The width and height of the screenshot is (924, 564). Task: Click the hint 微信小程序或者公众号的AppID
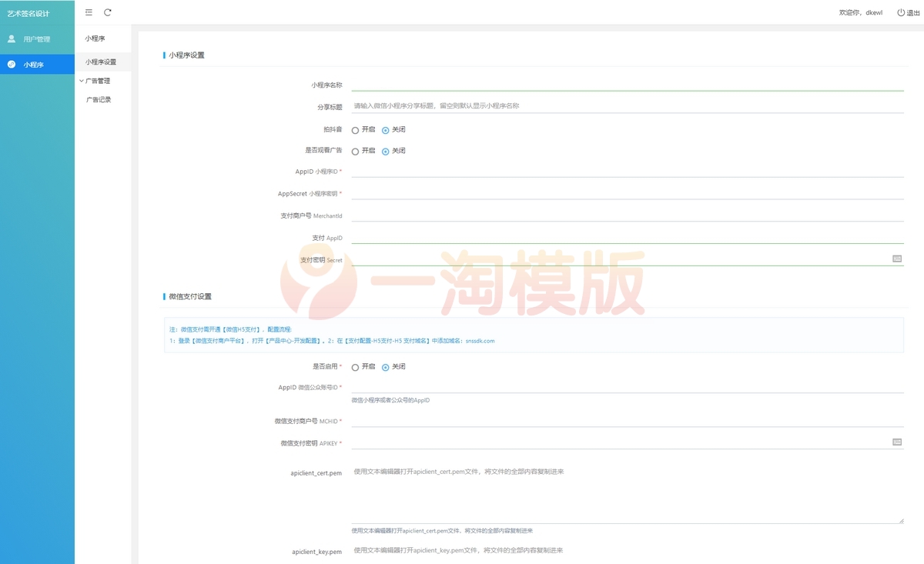click(390, 400)
